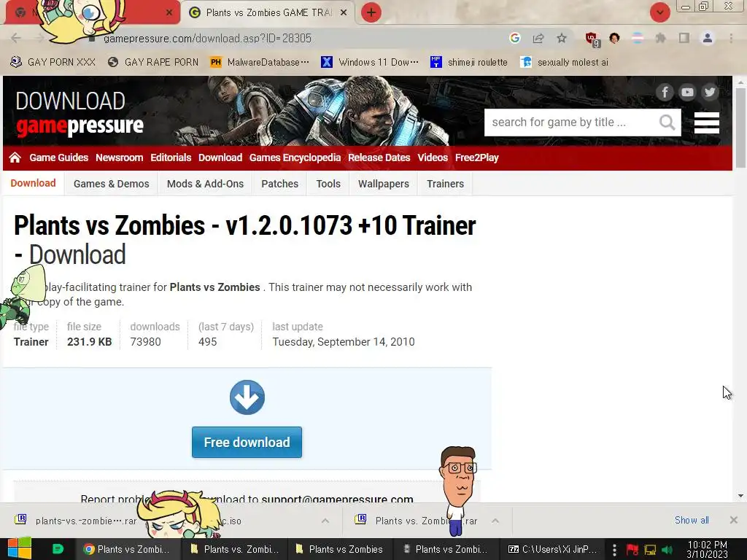
Task: Click the Free download button
Action: [247, 443]
